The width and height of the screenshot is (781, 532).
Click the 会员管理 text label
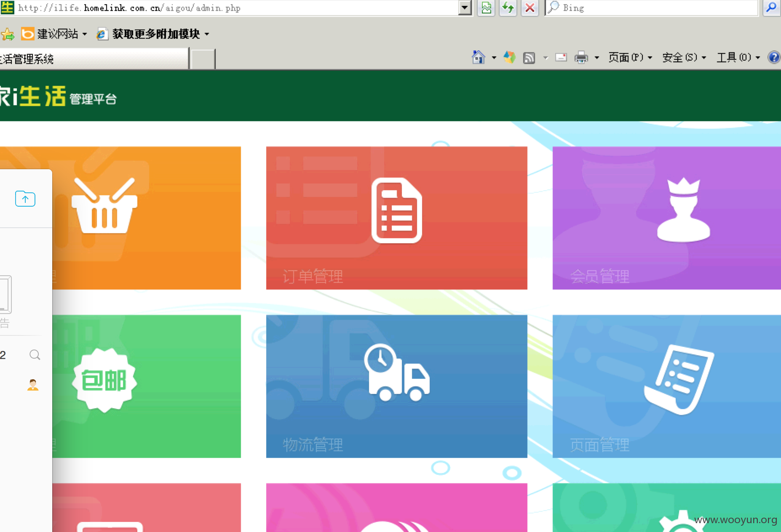point(599,277)
